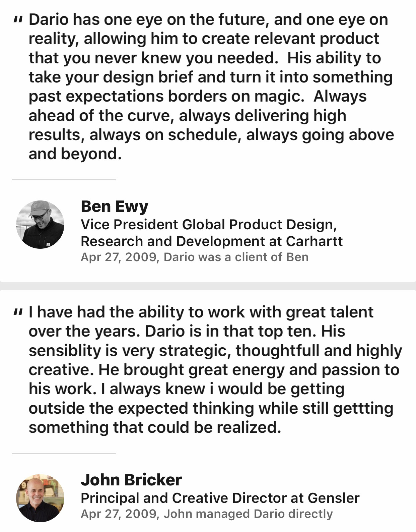The image size is (416, 532).
Task: Click the line 'something that could be realized.'
Action: pos(155,428)
